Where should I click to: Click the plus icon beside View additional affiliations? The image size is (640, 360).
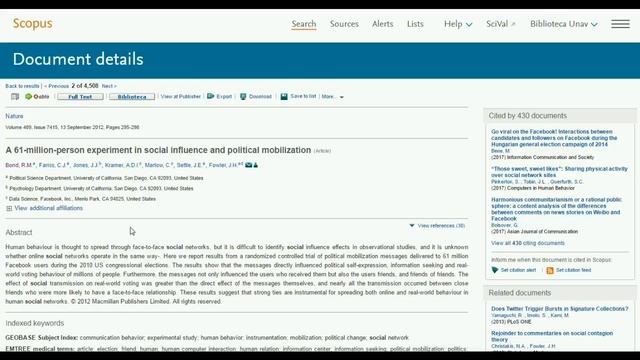[9, 208]
